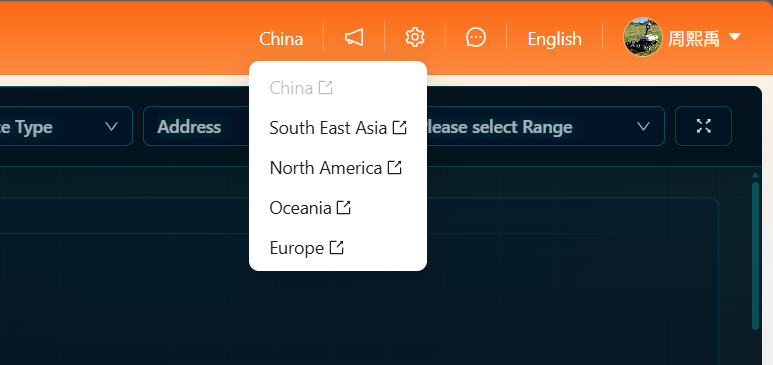Click the username 周熙禹
Screen dimensions: 773x365
[x=694, y=38]
